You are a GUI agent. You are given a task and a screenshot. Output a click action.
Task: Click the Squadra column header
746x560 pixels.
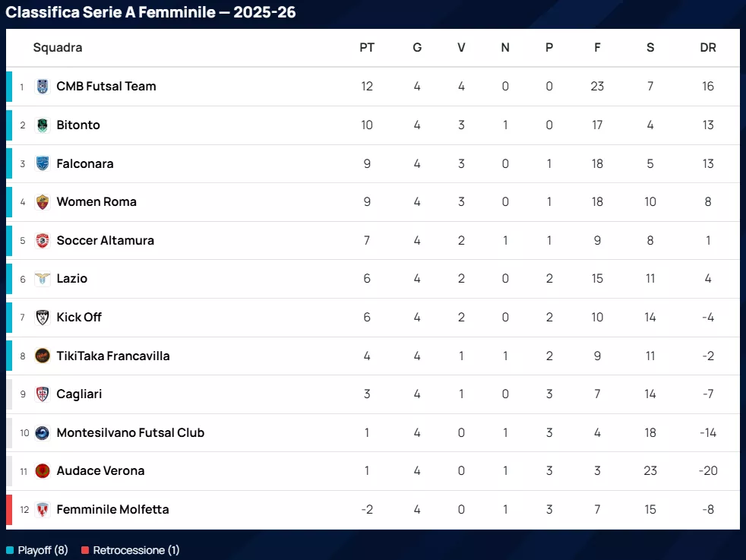click(58, 48)
